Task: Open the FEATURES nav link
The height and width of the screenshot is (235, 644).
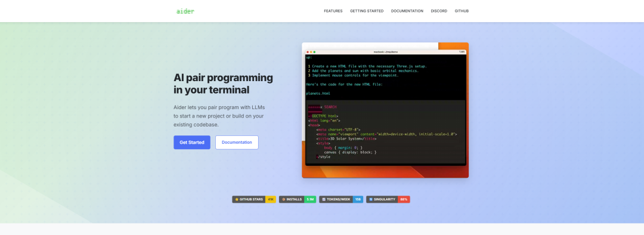Action: 333,11
